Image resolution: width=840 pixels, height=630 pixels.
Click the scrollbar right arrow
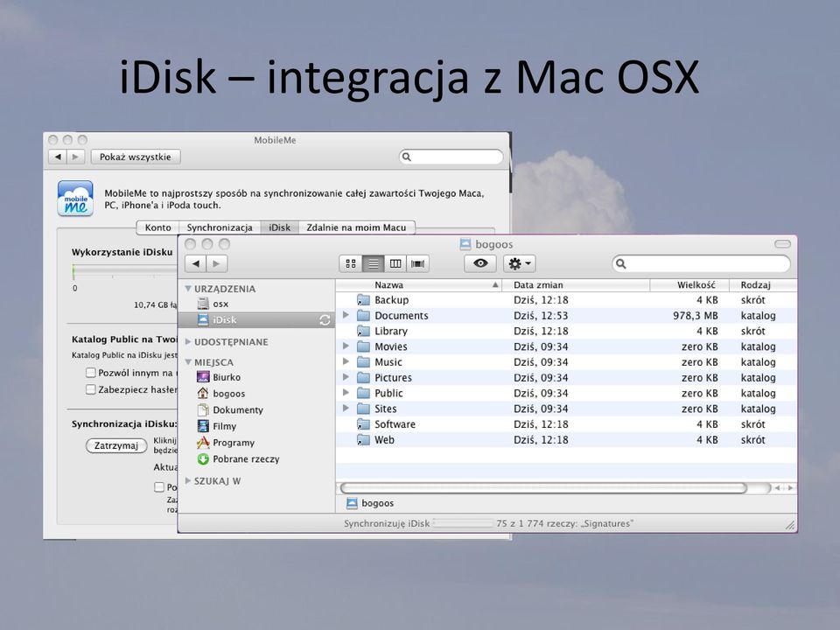[789, 488]
